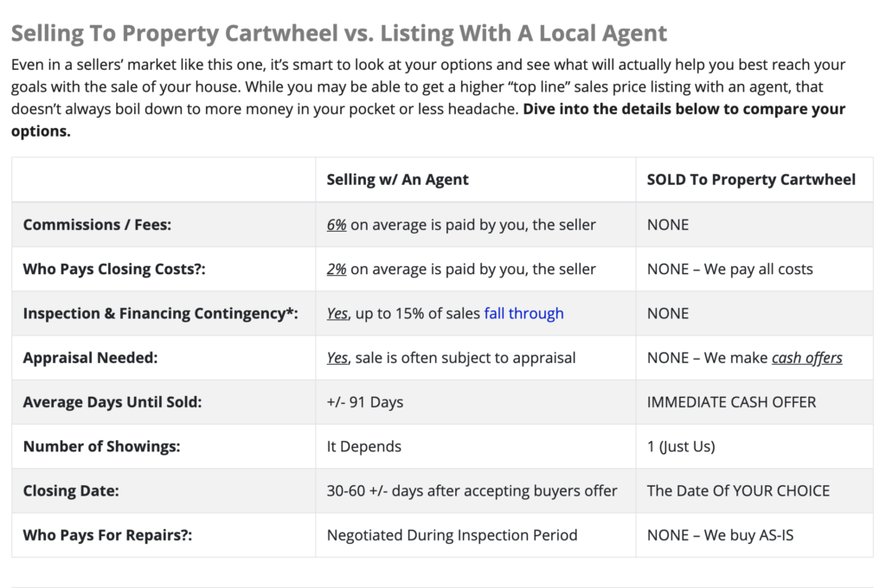This screenshot has width=886, height=588.
Task: Click the 'Who Pays Closing Costs?:' row label
Action: tap(114, 270)
